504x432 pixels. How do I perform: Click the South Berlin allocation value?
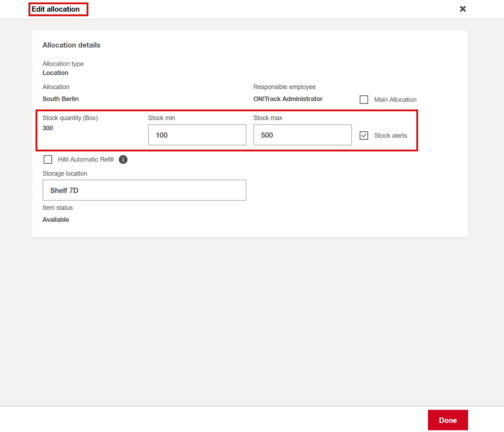coord(61,99)
